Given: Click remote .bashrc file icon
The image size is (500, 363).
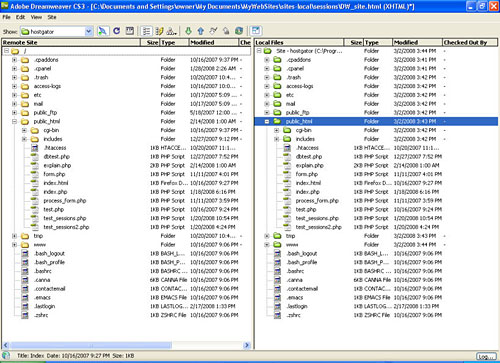Looking at the screenshot, I should pyautogui.click(x=25, y=271).
